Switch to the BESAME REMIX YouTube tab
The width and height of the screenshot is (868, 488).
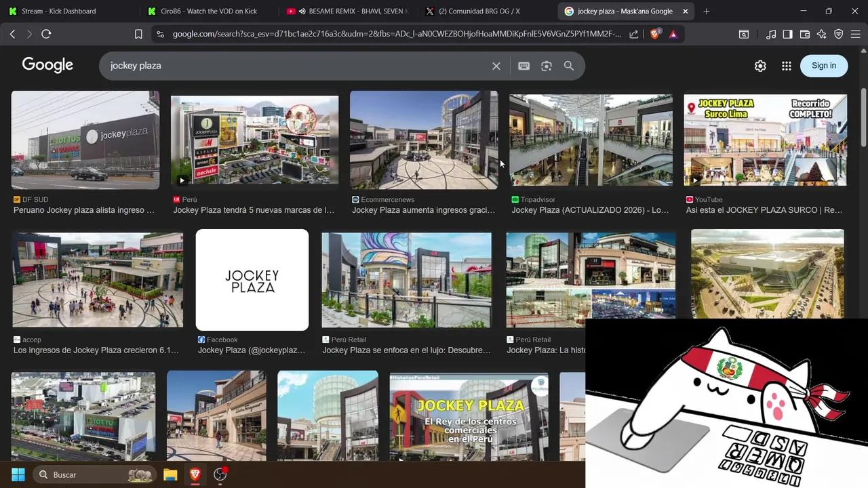[x=347, y=11]
